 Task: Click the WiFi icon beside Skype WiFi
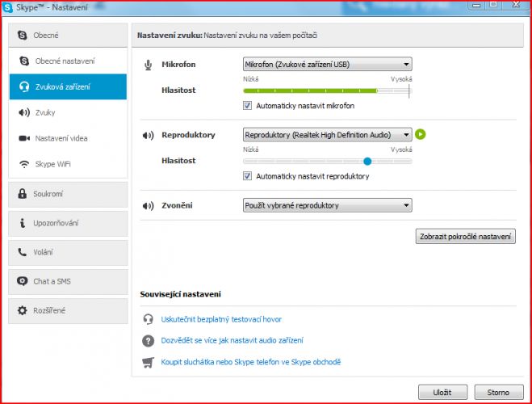(x=24, y=164)
